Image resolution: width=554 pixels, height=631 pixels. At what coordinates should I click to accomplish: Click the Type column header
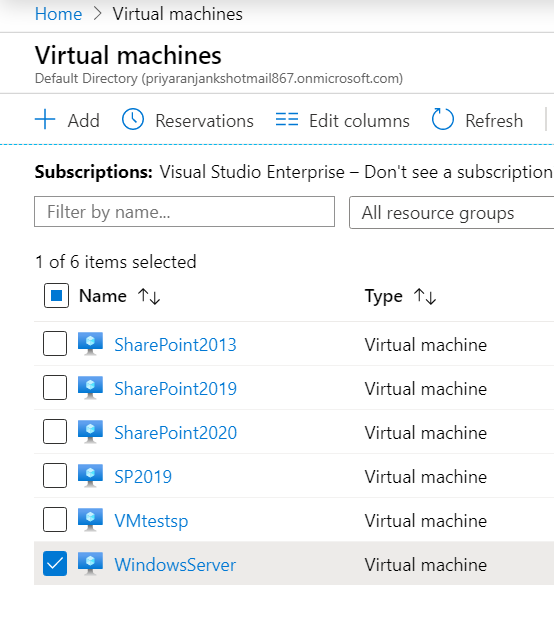[383, 297]
